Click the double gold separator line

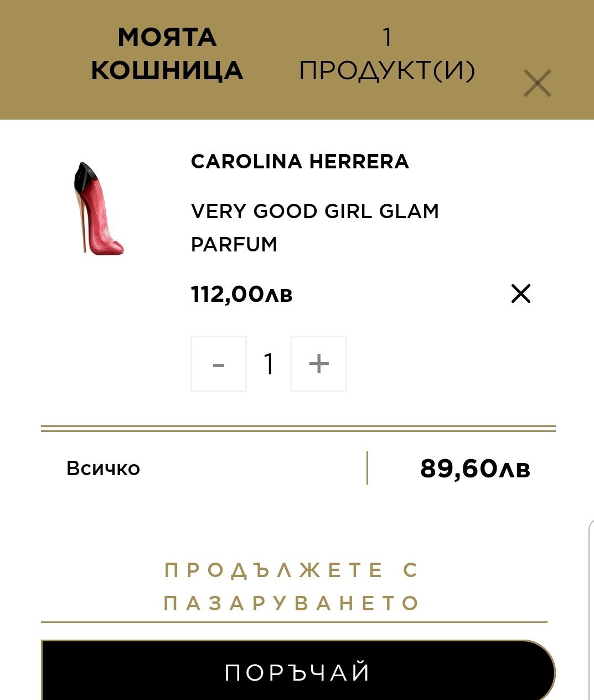click(298, 429)
